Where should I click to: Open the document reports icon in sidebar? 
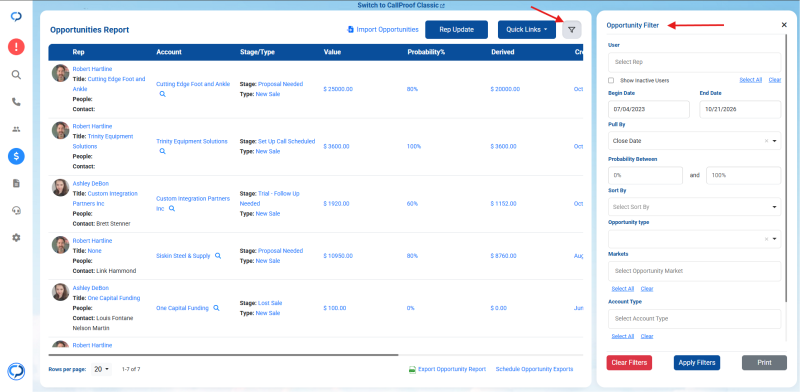point(16,183)
